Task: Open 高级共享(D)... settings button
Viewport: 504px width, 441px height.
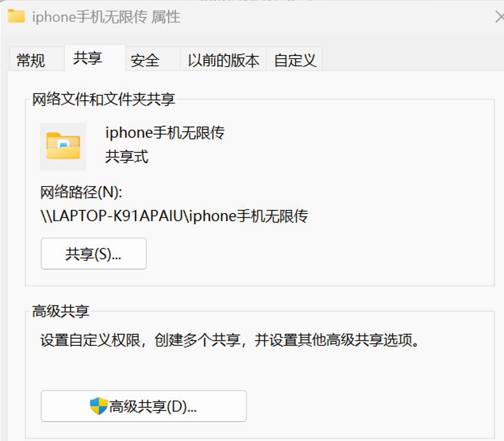Action: 144,406
